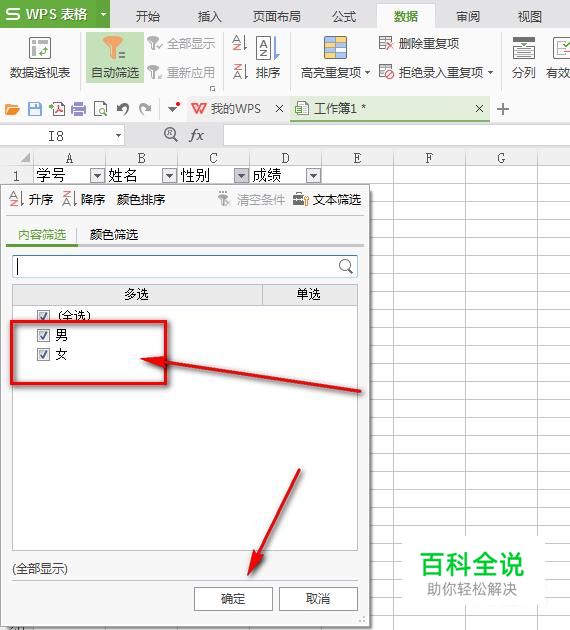Open the 姓名 column filter dropdown

pyautogui.click(x=169, y=176)
